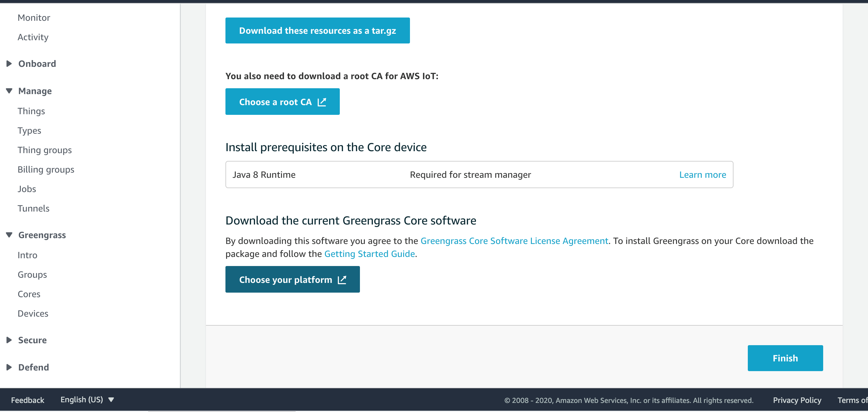Open the Thing groups page
The height and width of the screenshot is (412, 868).
point(45,150)
